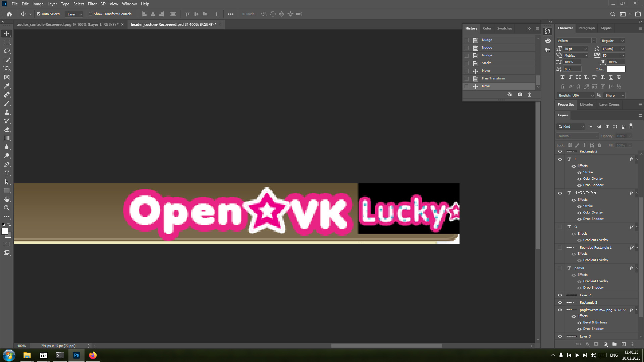Click the Eyedropper tool
This screenshot has width=644, height=362.
pos(7,86)
